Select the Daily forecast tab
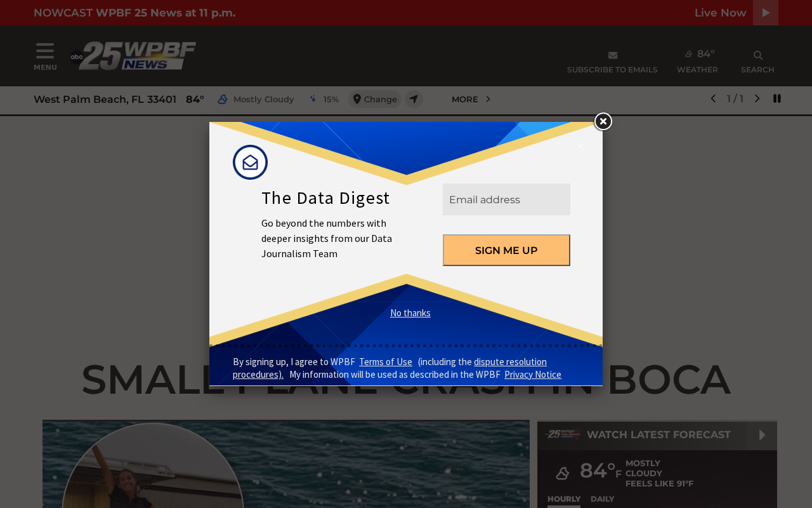Viewport: 812px width, 508px height. pyautogui.click(x=603, y=499)
